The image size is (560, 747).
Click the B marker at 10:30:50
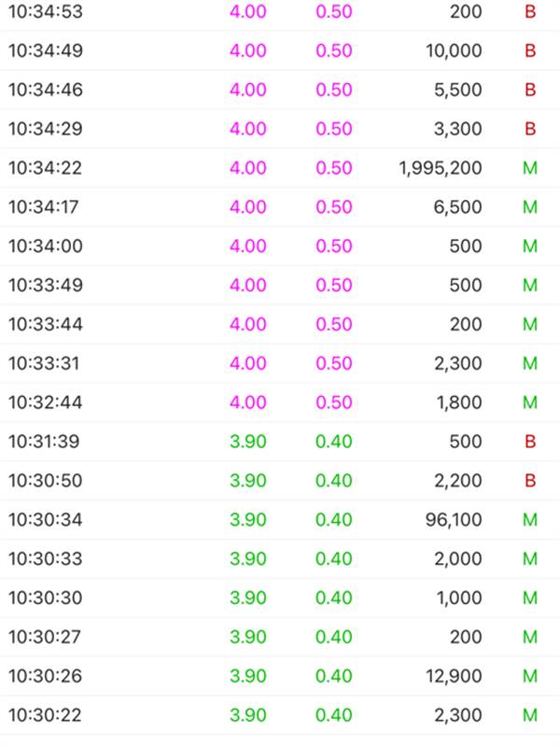pyautogui.click(x=530, y=481)
